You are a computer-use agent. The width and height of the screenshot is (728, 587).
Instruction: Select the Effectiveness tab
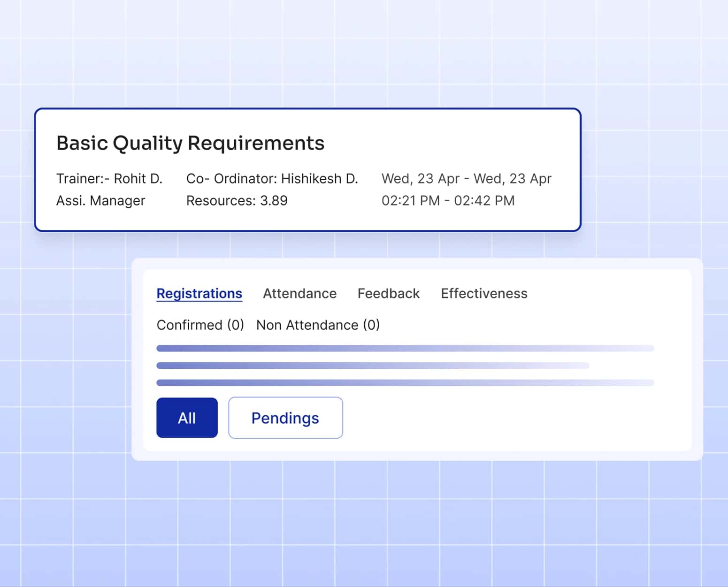coord(483,293)
